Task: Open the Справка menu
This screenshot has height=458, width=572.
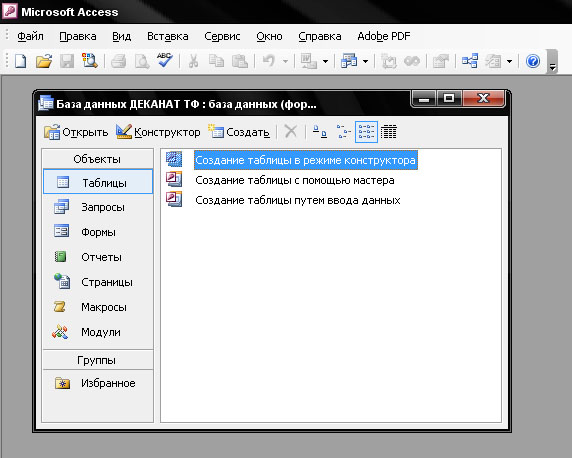Action: click(x=320, y=36)
